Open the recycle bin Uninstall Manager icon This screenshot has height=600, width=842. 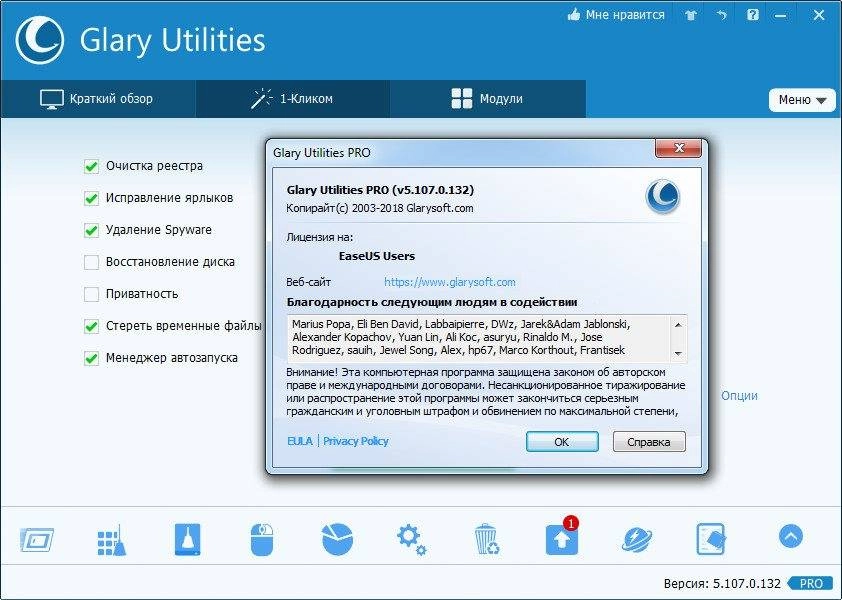487,539
